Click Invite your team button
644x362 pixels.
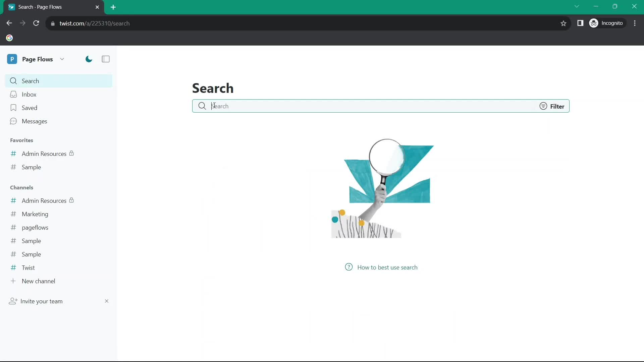point(41,301)
